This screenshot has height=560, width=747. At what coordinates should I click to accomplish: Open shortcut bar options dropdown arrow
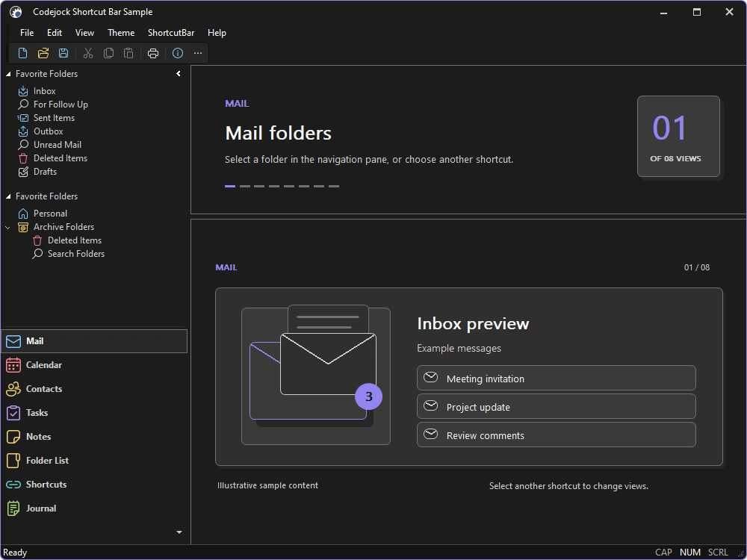[179, 532]
